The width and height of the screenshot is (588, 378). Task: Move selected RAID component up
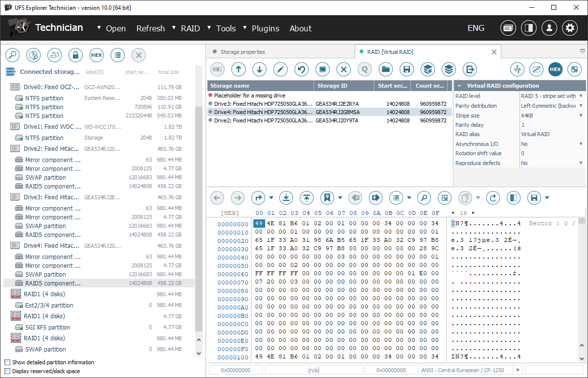coord(238,69)
